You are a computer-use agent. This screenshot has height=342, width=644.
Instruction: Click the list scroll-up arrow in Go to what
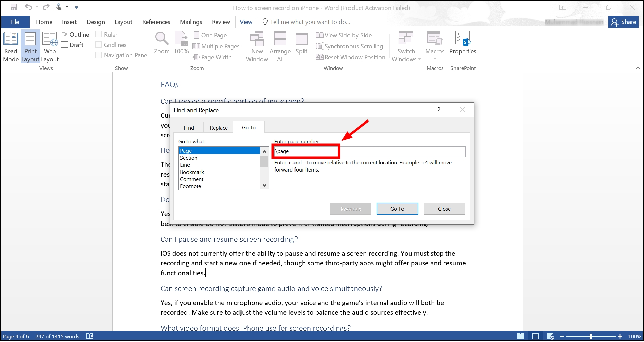tap(264, 152)
